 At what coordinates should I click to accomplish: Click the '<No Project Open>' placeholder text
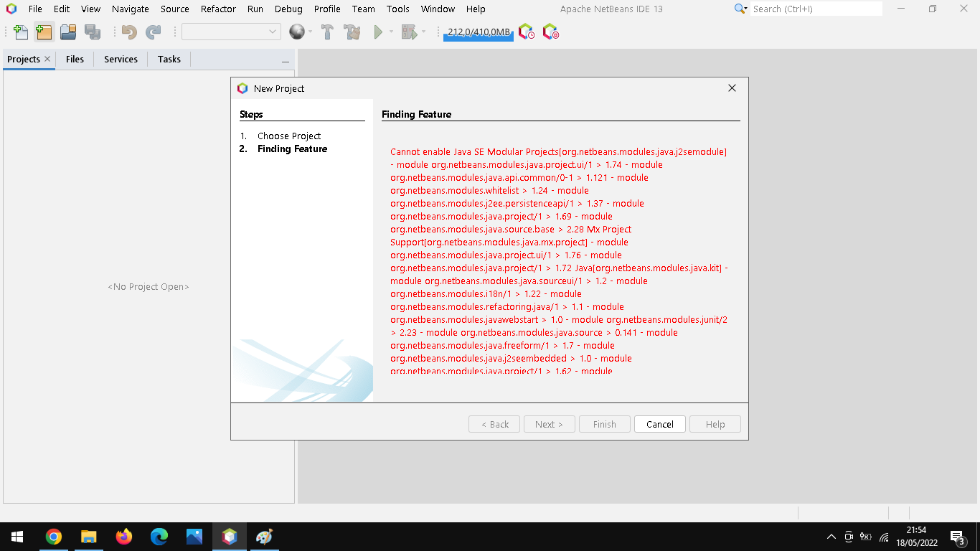(x=149, y=286)
